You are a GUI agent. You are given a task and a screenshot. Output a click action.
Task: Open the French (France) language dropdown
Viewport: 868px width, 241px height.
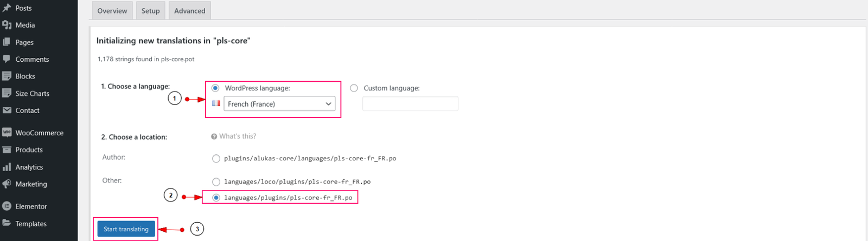(279, 104)
